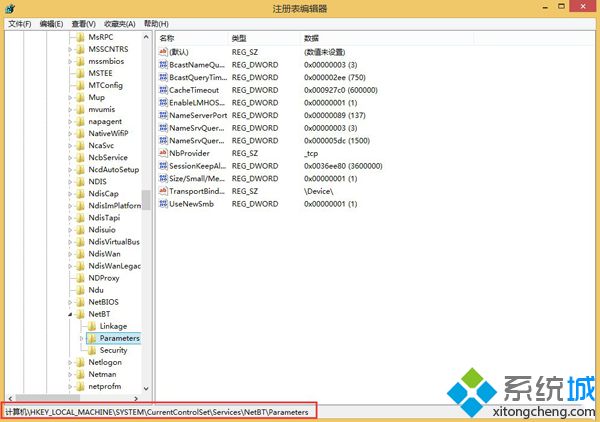Select the MTConfig key
Screen dimensions: 600x422
tap(105, 85)
